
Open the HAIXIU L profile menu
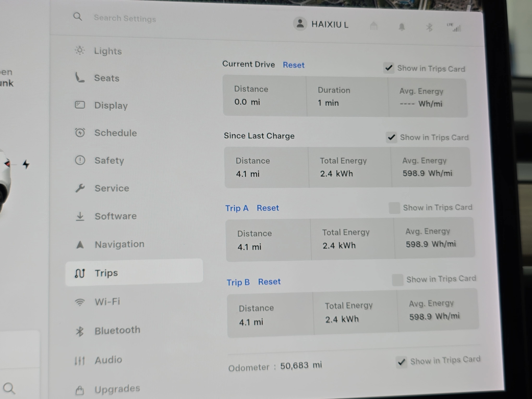tap(322, 25)
